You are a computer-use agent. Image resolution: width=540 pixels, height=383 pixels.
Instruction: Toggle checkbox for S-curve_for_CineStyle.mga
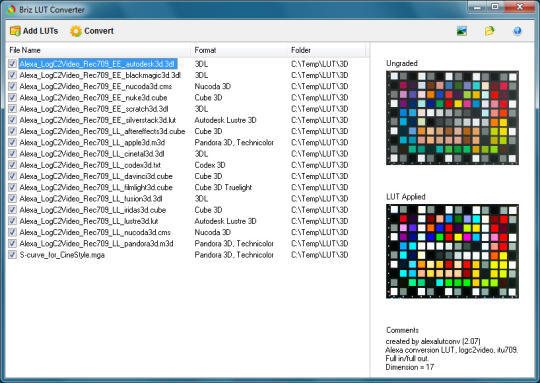click(12, 255)
